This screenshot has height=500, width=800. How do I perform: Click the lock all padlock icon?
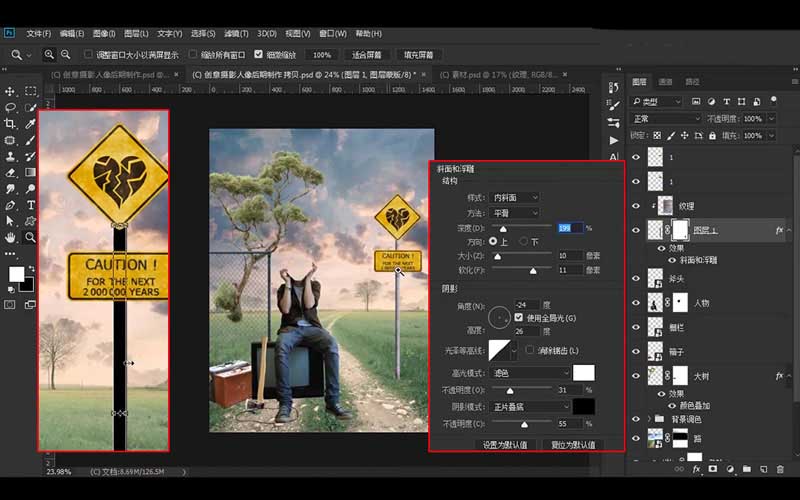[712, 136]
